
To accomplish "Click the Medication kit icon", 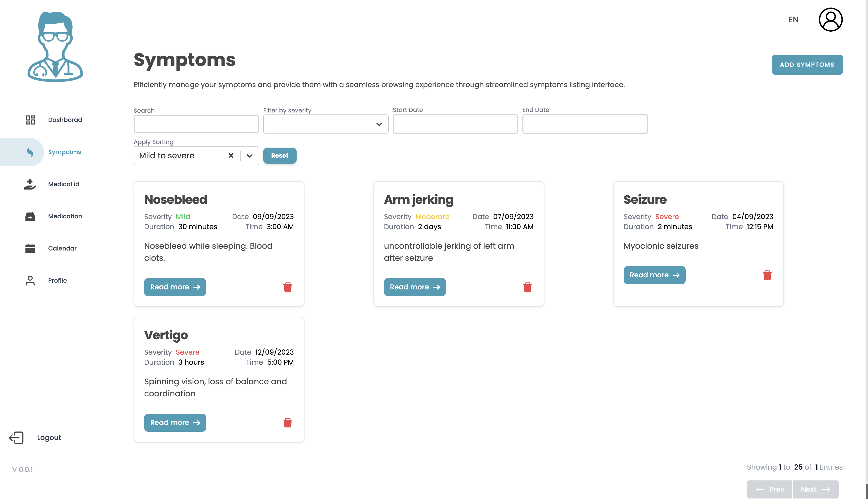I will [x=30, y=216].
